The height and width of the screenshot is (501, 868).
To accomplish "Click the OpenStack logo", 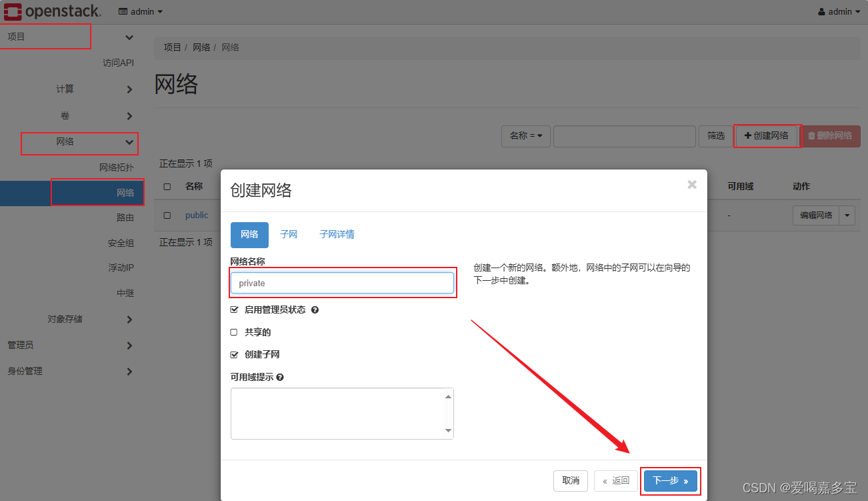I will pyautogui.click(x=53, y=11).
